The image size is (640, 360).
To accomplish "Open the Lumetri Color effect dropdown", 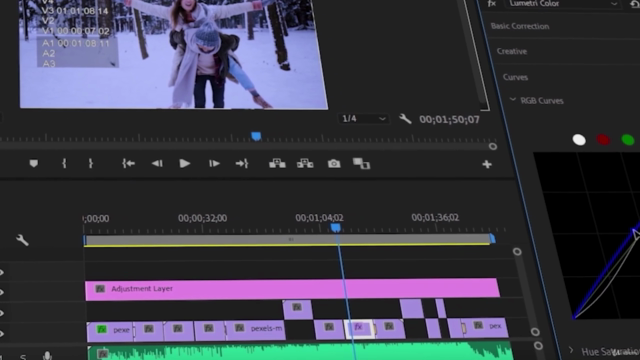I will click(x=563, y=4).
